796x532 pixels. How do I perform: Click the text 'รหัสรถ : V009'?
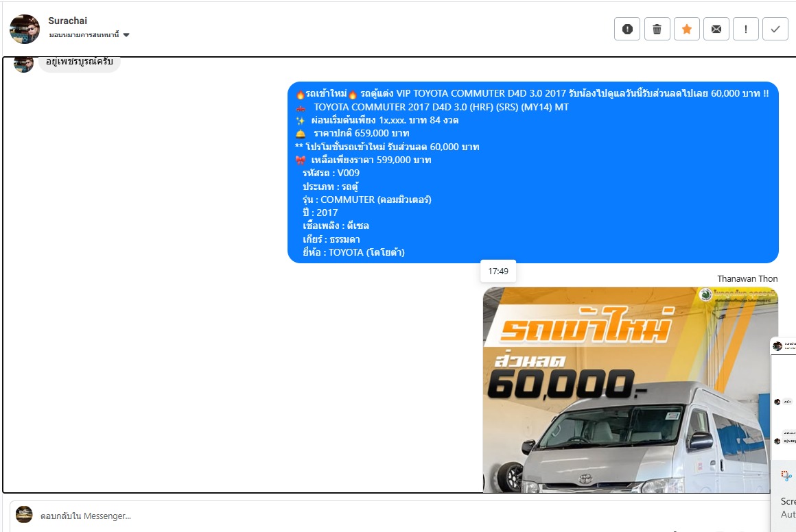(331, 173)
